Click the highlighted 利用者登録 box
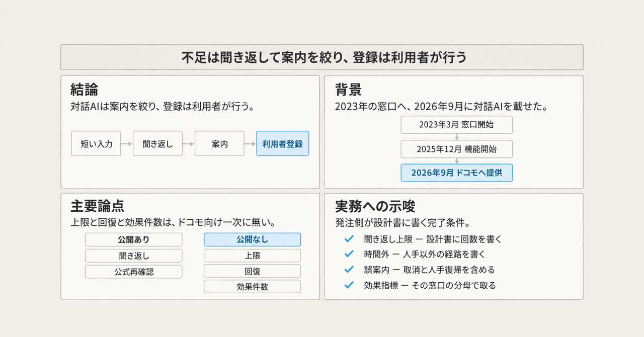The width and height of the screenshot is (644, 337). pos(282,144)
